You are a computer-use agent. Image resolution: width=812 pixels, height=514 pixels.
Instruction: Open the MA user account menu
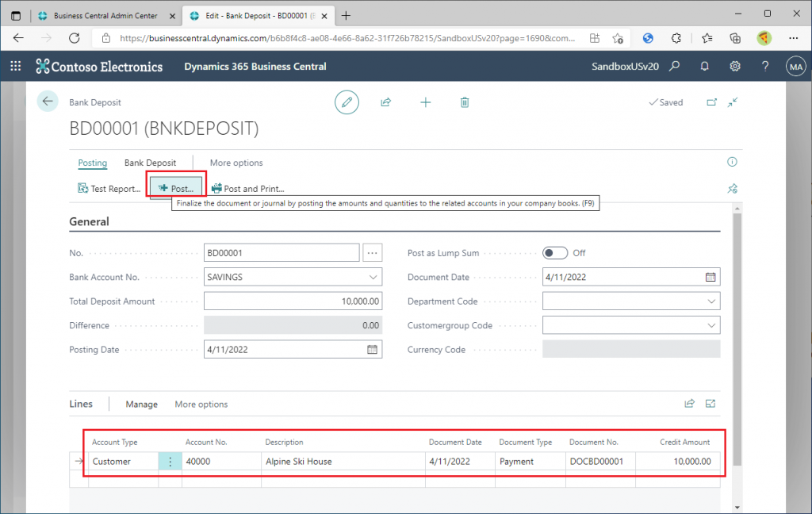pos(796,67)
